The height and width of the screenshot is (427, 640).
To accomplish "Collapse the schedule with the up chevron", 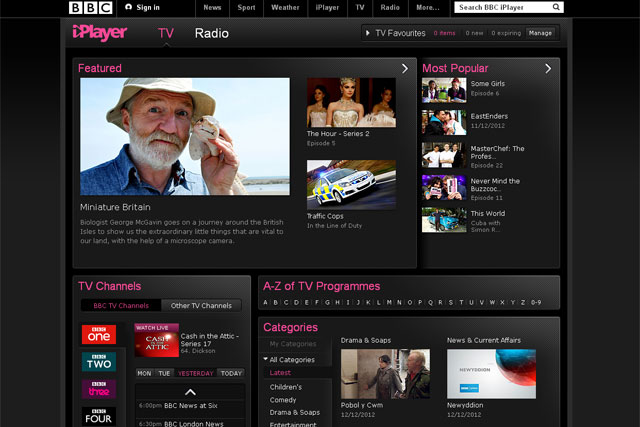I will 190,392.
